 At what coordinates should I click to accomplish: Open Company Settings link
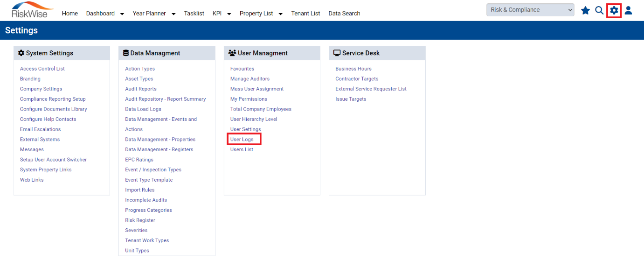[x=41, y=89]
